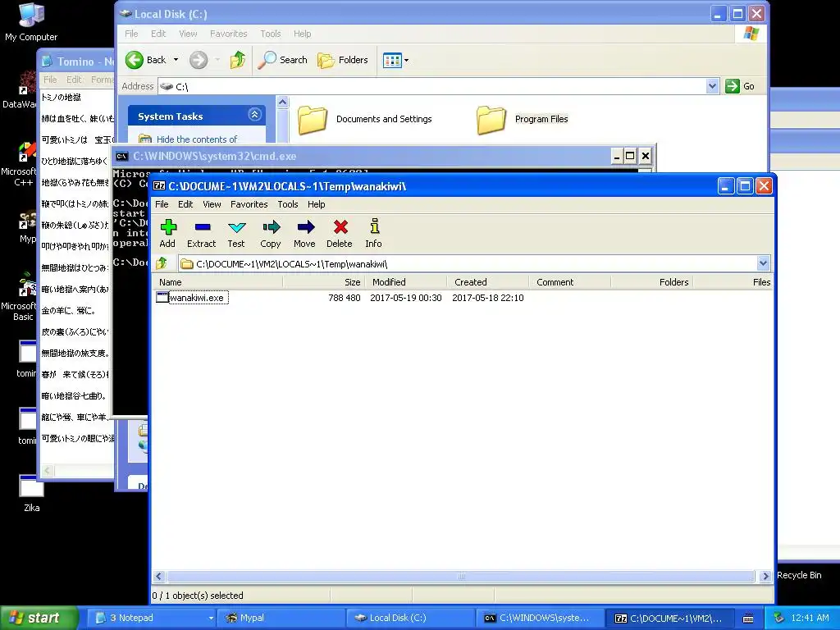This screenshot has height=630, width=840.
Task: Click the cmd.exe title bar icon
Action: click(x=121, y=157)
